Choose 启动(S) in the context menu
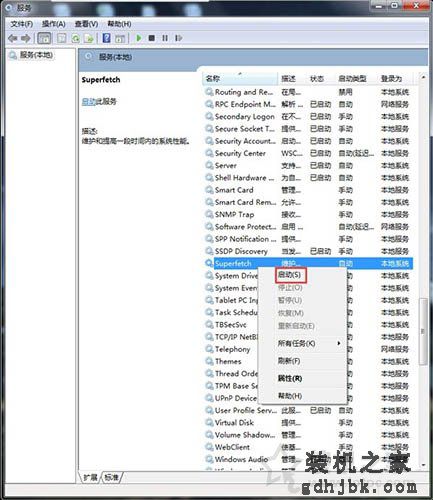Image resolution: width=433 pixels, height=500 pixels. [289, 275]
